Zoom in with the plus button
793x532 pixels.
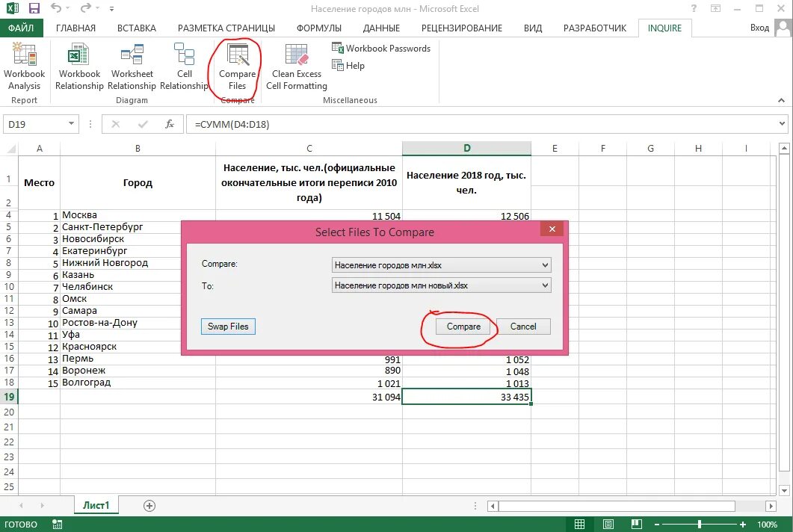click(743, 525)
